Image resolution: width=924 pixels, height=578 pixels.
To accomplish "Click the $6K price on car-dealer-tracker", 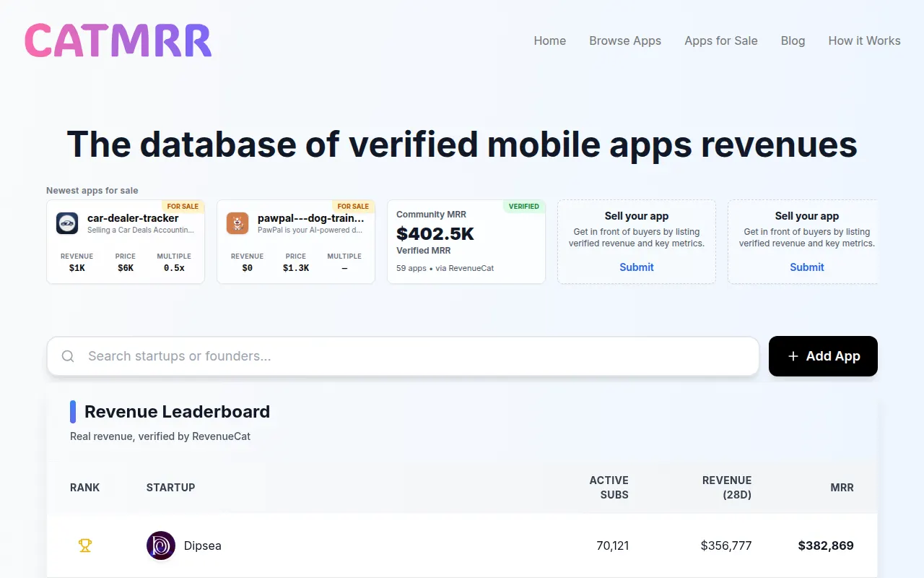I will 126,268.
